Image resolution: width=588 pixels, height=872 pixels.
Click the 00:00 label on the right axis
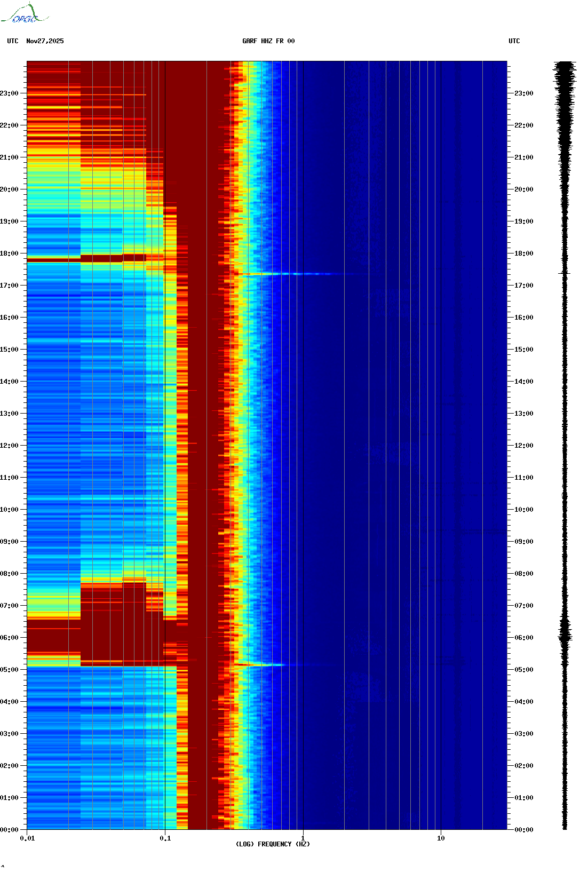tap(524, 830)
